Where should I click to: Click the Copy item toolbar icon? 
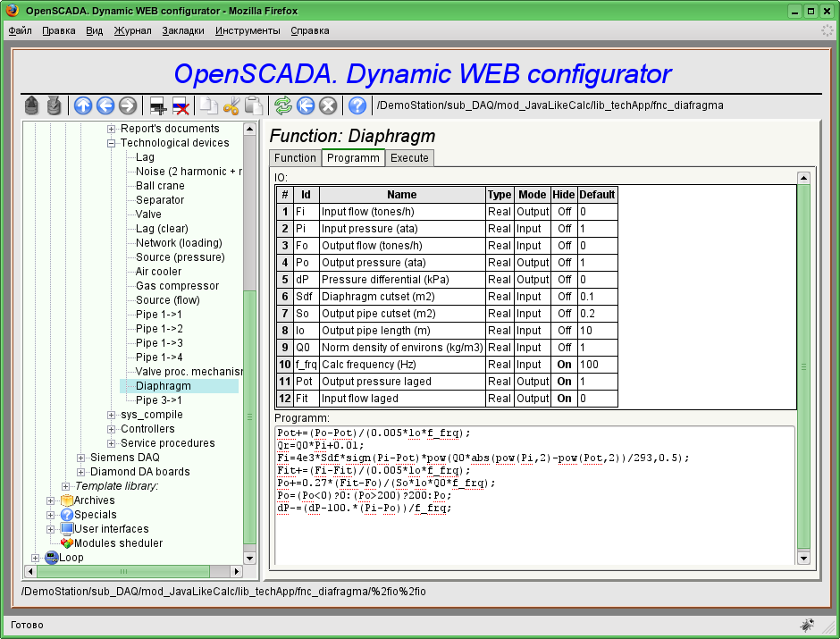click(x=209, y=105)
